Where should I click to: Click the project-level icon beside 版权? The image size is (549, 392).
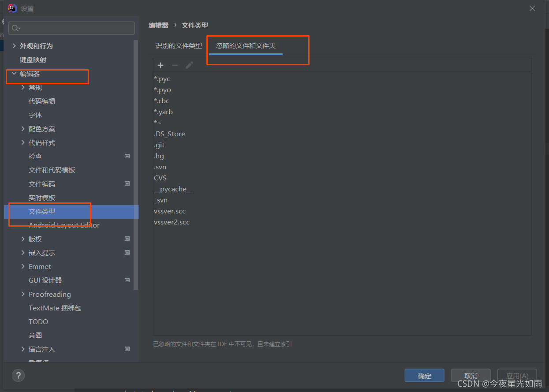click(x=127, y=239)
